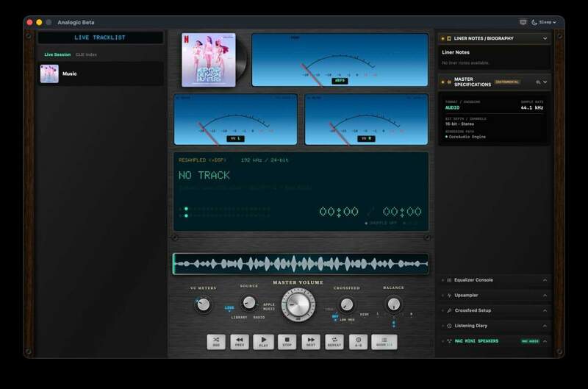Switch to the CUE Index tab

86,54
